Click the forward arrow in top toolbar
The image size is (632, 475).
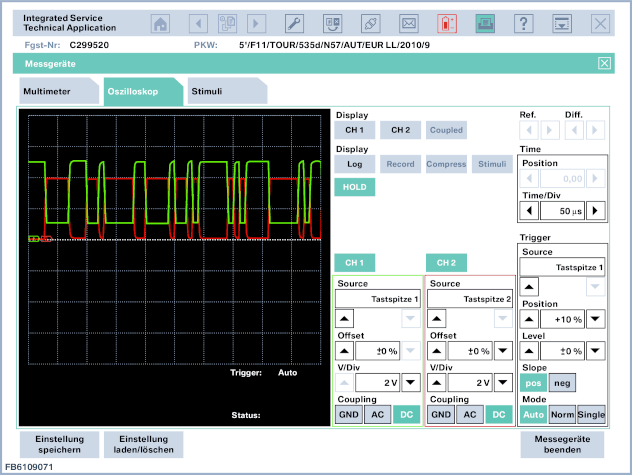click(256, 24)
